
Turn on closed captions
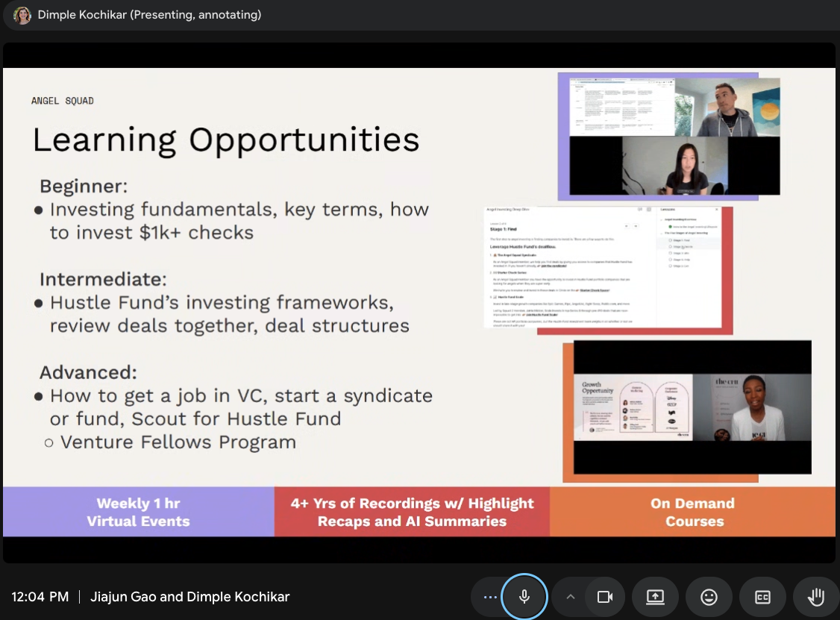coord(762,597)
